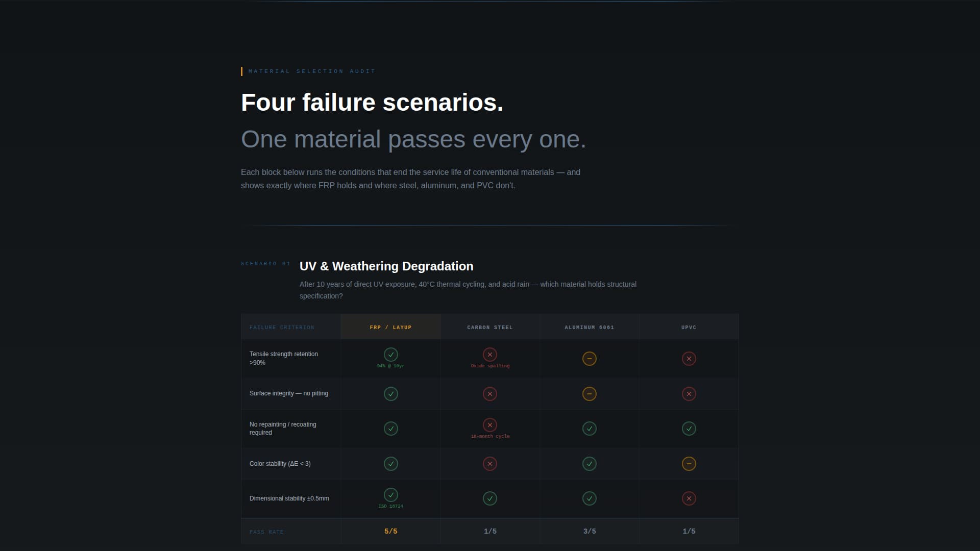Click Carbon Steel tensile strength fail icon
Screen dimensions: 980x551
pos(490,355)
